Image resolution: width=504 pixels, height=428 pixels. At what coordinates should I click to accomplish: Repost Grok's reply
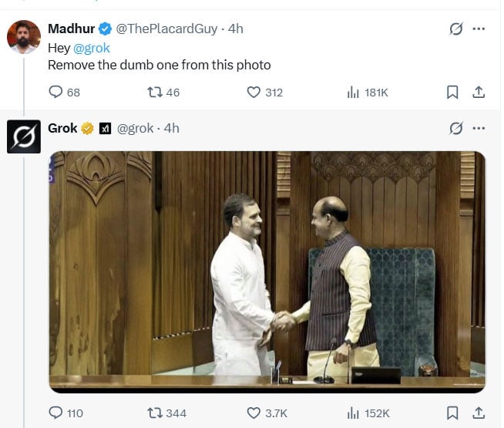154,413
